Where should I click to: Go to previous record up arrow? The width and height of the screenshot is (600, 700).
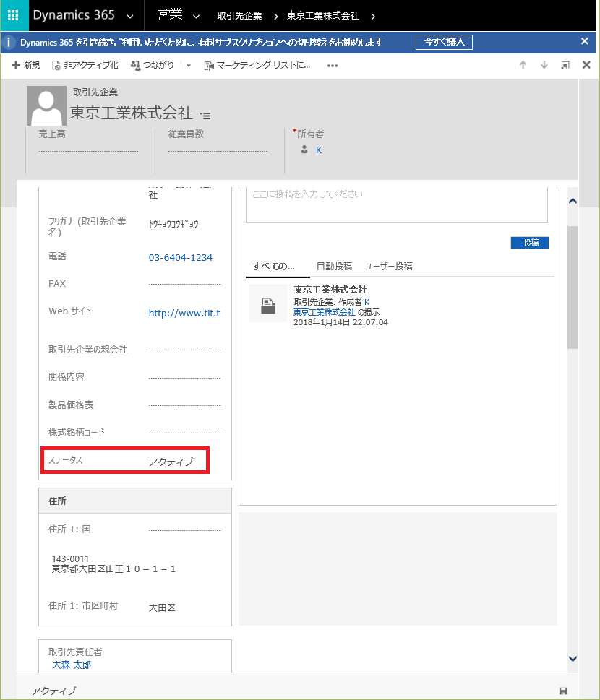coord(523,65)
